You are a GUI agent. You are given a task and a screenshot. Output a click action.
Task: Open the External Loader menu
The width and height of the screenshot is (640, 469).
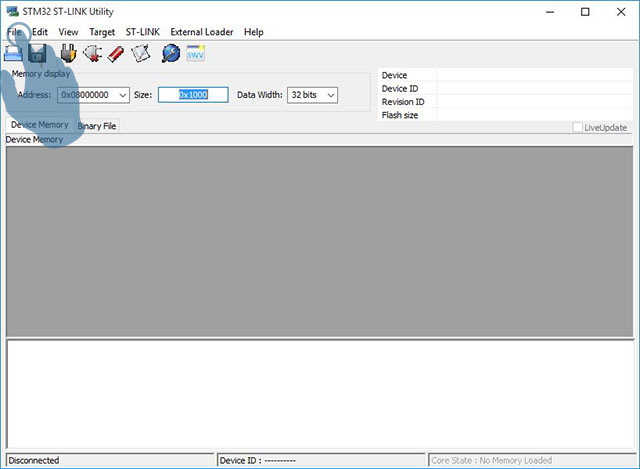tap(201, 32)
